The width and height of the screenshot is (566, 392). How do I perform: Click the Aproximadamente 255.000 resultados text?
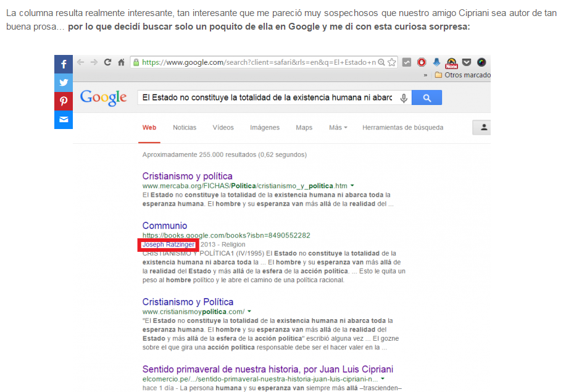[x=225, y=154]
